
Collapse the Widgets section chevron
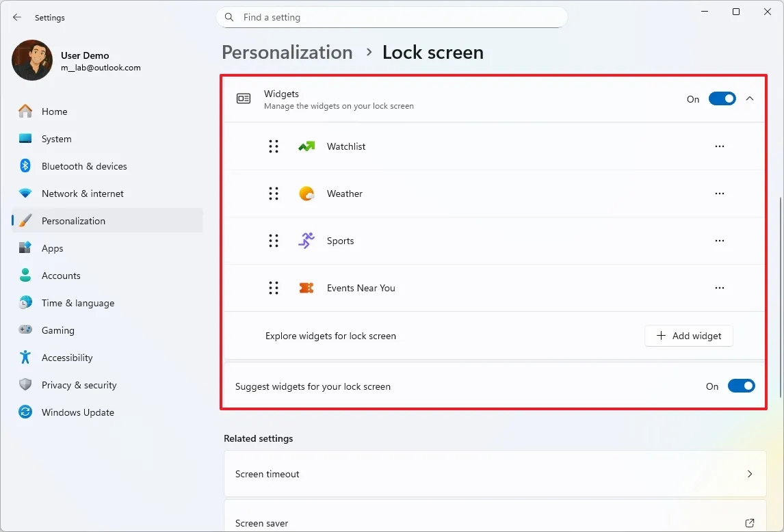[x=749, y=98]
